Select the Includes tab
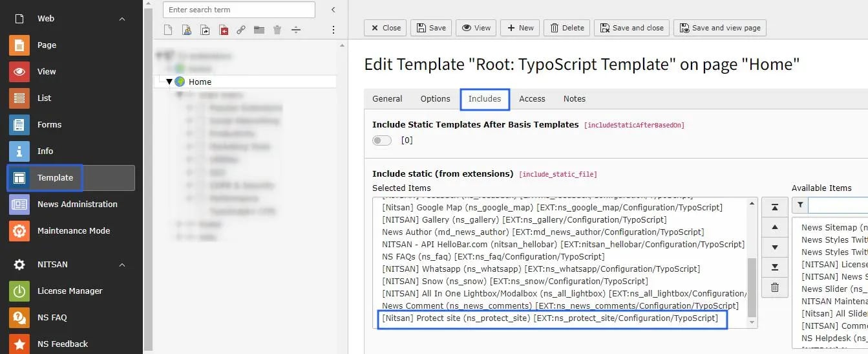This screenshot has width=868, height=354. 485,99
